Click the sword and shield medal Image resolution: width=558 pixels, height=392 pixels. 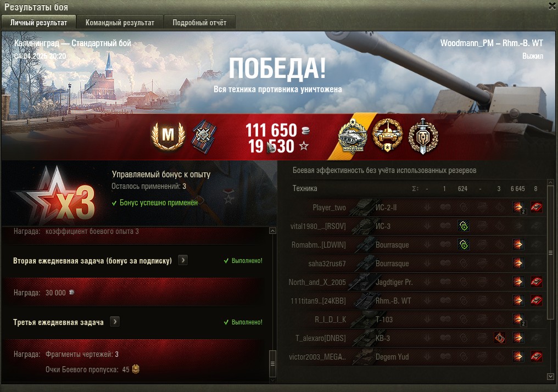point(423,136)
